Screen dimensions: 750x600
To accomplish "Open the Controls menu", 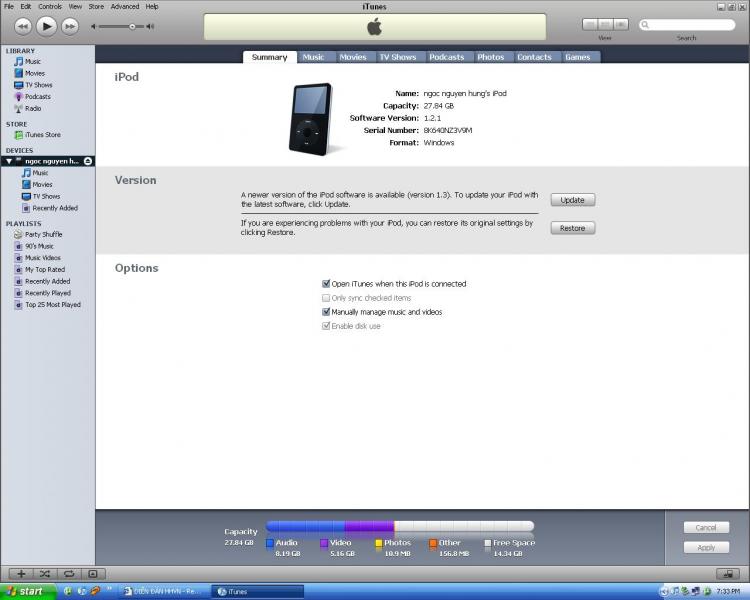I will 50,6.
